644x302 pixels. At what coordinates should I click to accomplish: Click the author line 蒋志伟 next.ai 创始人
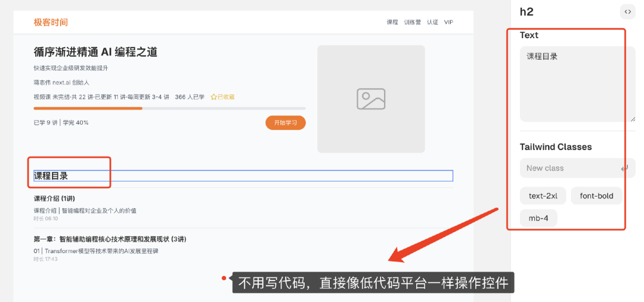[x=61, y=82]
